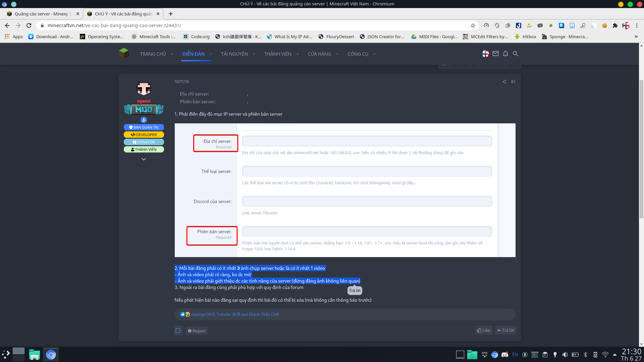Expand the user info chevron under badges
The height and width of the screenshot is (362, 644).
tap(144, 159)
